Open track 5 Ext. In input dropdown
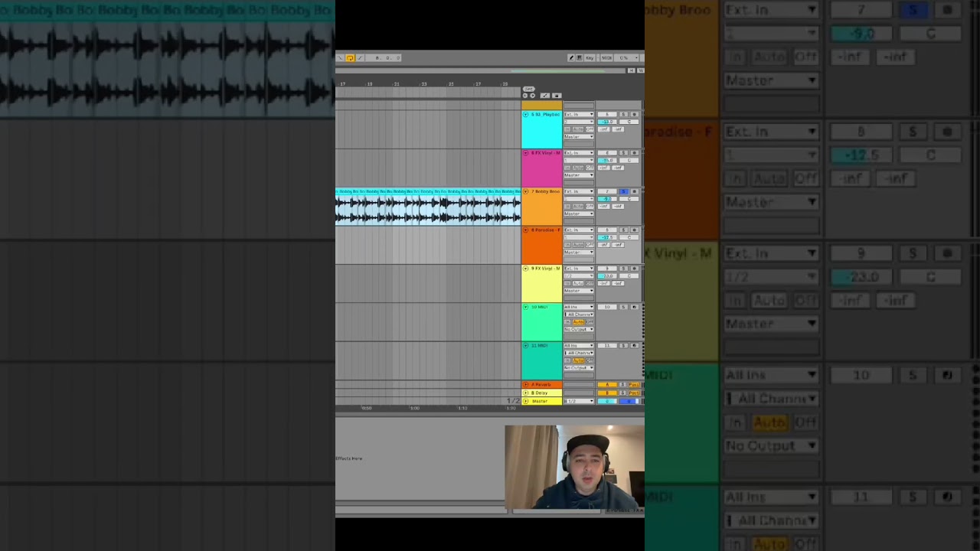 pos(579,114)
